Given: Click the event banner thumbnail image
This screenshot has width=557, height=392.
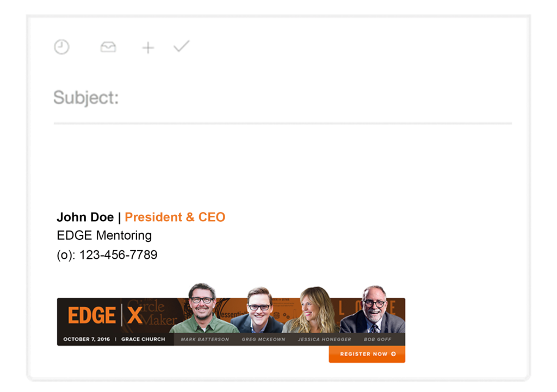Looking at the screenshot, I should pos(231,322).
